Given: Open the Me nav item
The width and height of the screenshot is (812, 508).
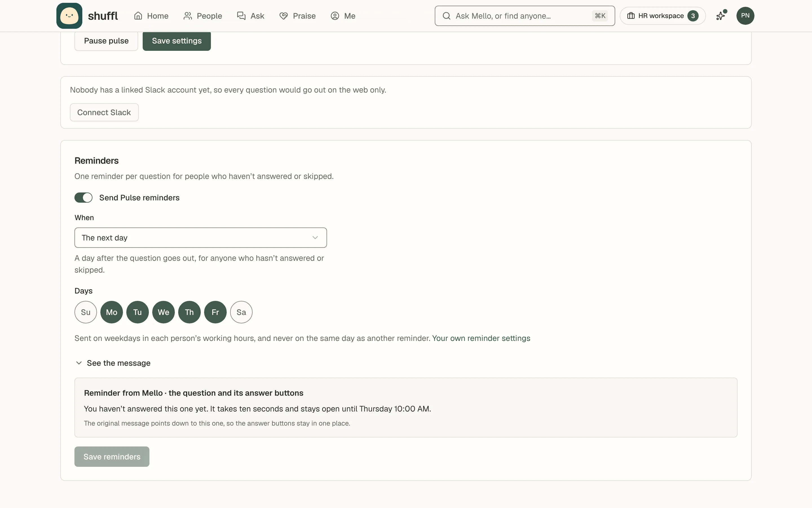Looking at the screenshot, I should tap(343, 16).
